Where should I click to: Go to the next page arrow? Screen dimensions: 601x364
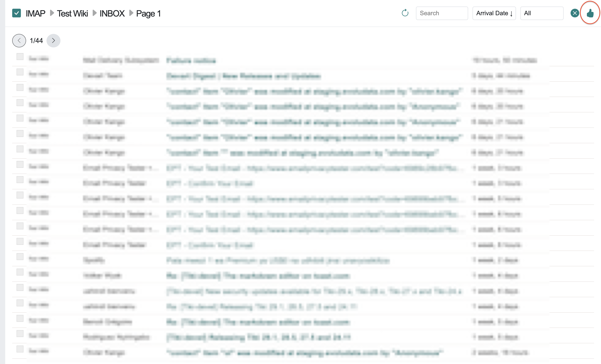point(53,40)
